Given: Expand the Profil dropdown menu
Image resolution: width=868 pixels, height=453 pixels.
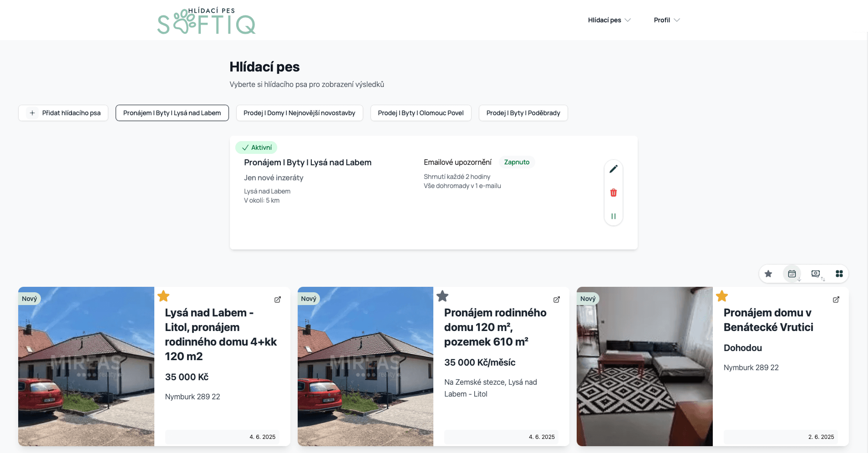Looking at the screenshot, I should pyautogui.click(x=666, y=20).
